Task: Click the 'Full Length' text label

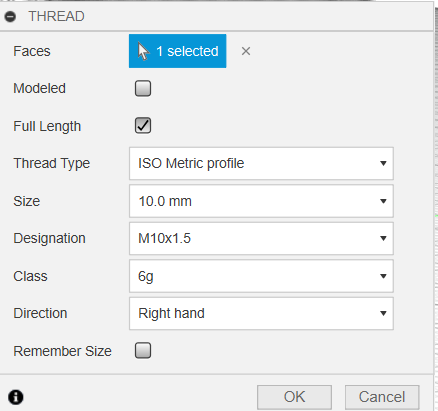Action: point(47,126)
